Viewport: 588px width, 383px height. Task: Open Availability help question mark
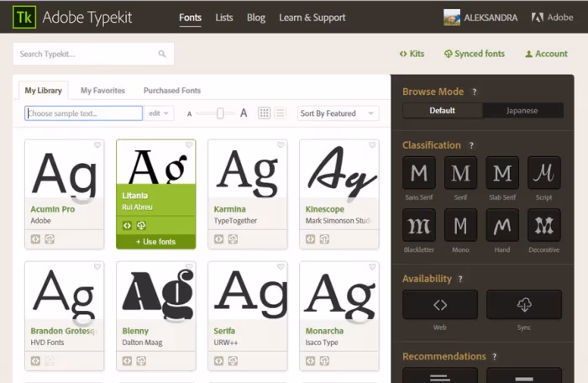(x=460, y=279)
